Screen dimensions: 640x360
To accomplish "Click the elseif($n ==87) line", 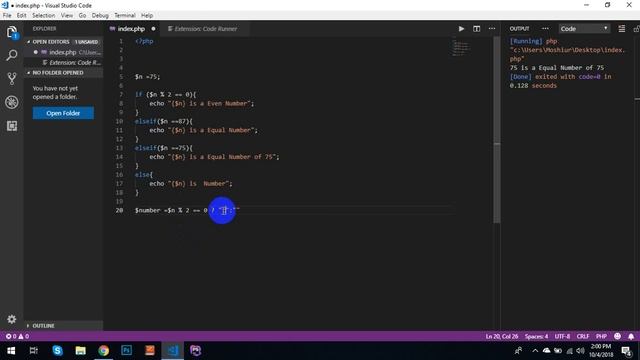I will (164, 121).
